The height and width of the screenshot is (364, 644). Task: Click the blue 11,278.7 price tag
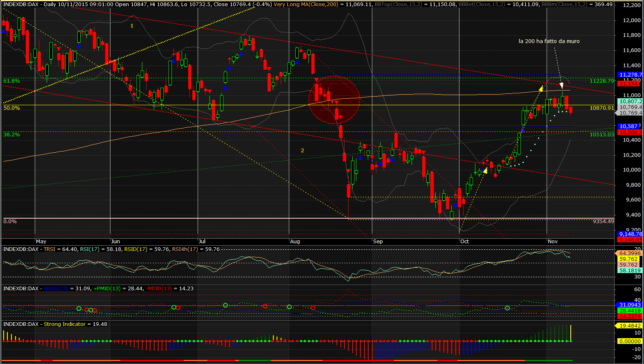click(630, 75)
